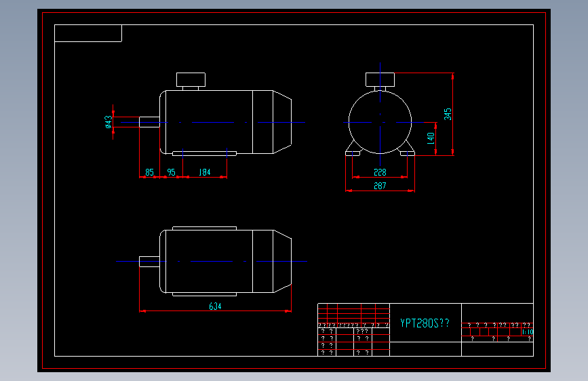Select the 634 overall length dimension

(x=215, y=306)
